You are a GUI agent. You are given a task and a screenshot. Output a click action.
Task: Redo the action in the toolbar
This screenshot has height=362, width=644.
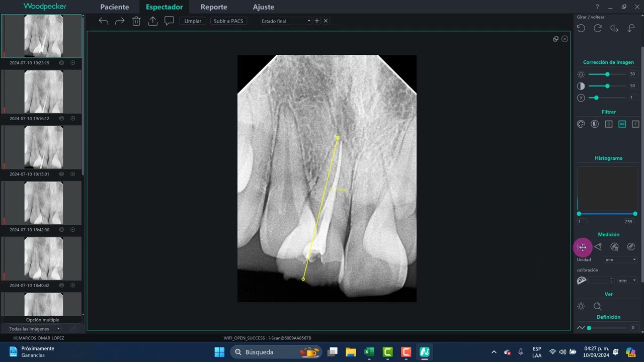[x=120, y=21]
